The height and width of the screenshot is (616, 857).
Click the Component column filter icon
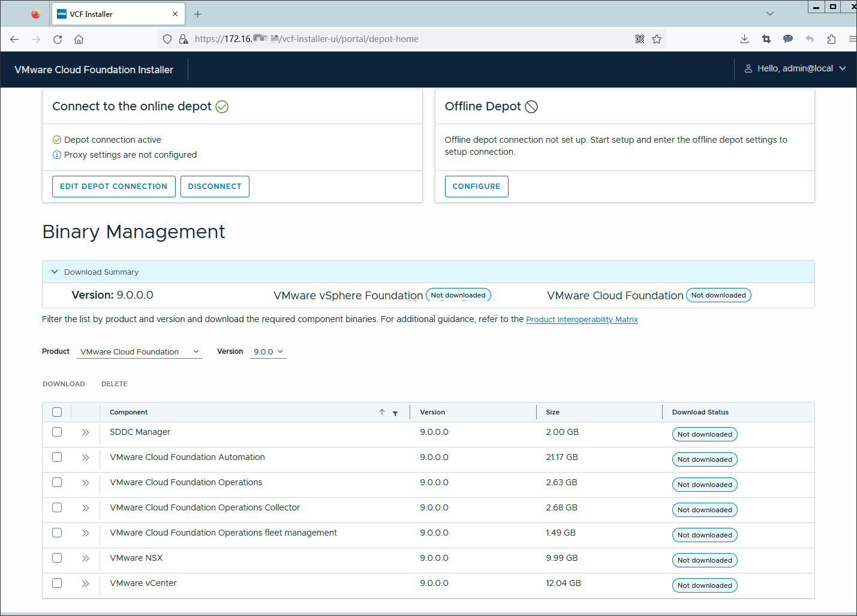point(395,413)
